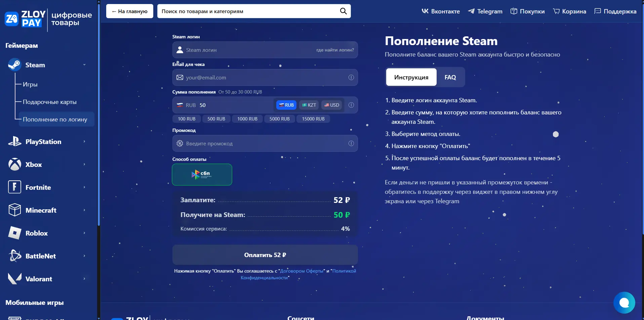
Task: Select RUB currency toggle
Action: 286,105
